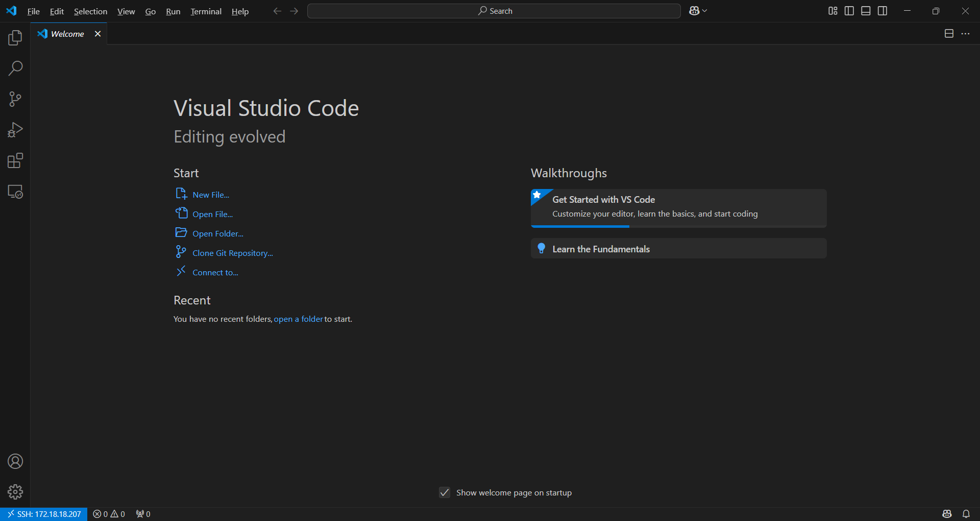This screenshot has height=521, width=980.
Task: Uncheck Show welcome page on startup
Action: click(x=445, y=492)
